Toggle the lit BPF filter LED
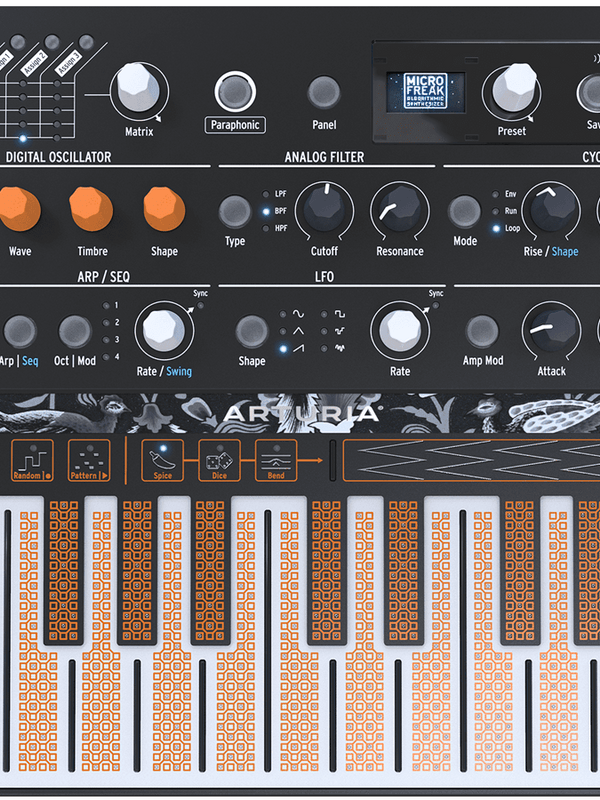The height and width of the screenshot is (800, 600). (265, 211)
